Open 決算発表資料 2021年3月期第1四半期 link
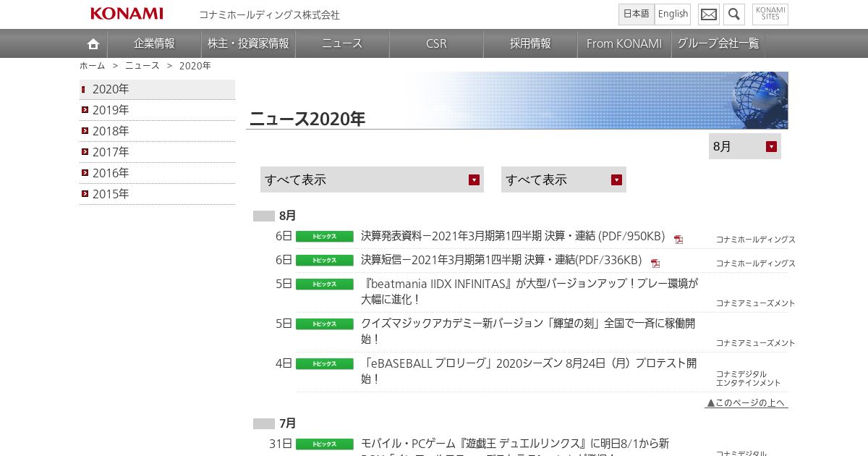Screen dimensions: 868x456 (513, 236)
